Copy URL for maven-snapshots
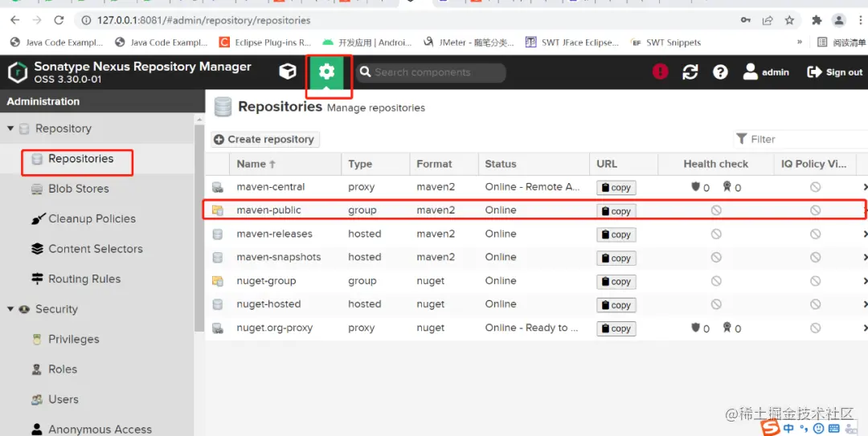This screenshot has height=436, width=868. click(x=616, y=258)
